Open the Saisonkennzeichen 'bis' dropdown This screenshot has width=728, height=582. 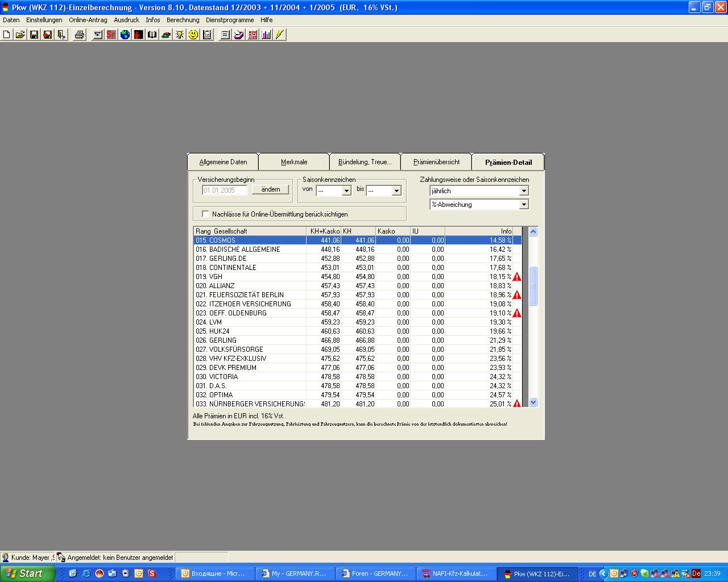click(x=396, y=191)
